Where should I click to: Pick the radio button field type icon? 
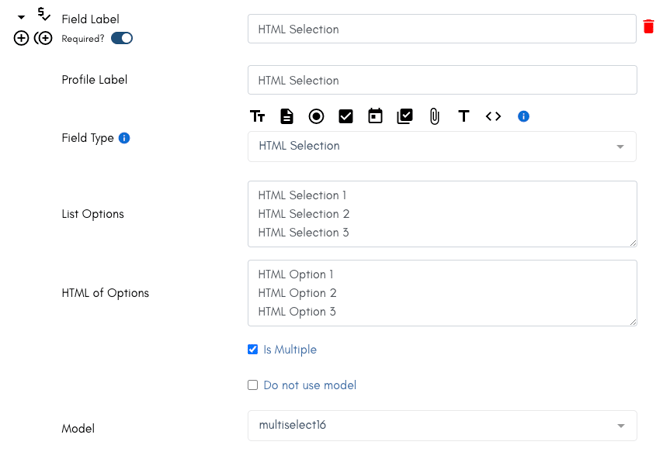pyautogui.click(x=316, y=116)
